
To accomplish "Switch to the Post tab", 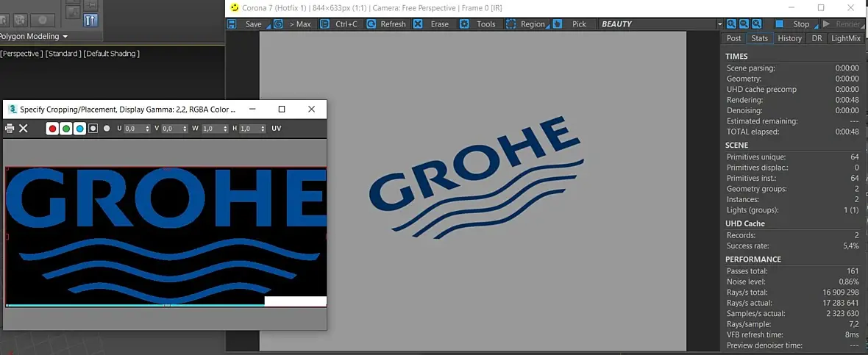I will 733,38.
